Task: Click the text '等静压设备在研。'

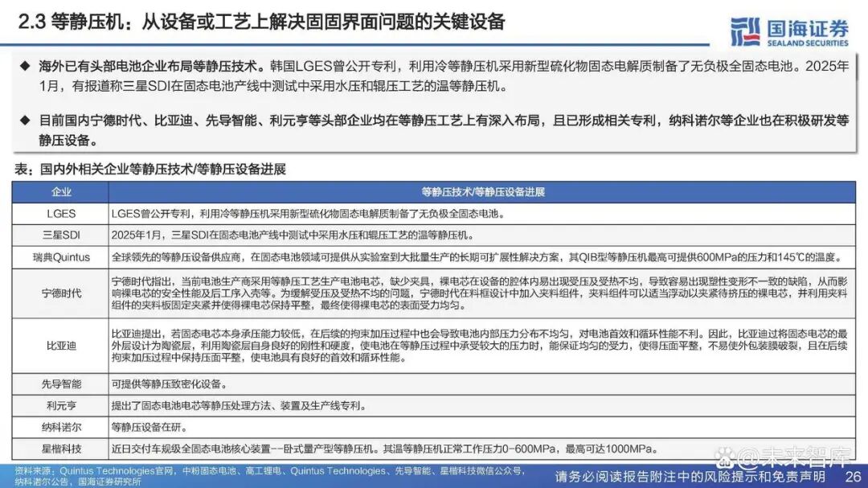Action: [149, 427]
